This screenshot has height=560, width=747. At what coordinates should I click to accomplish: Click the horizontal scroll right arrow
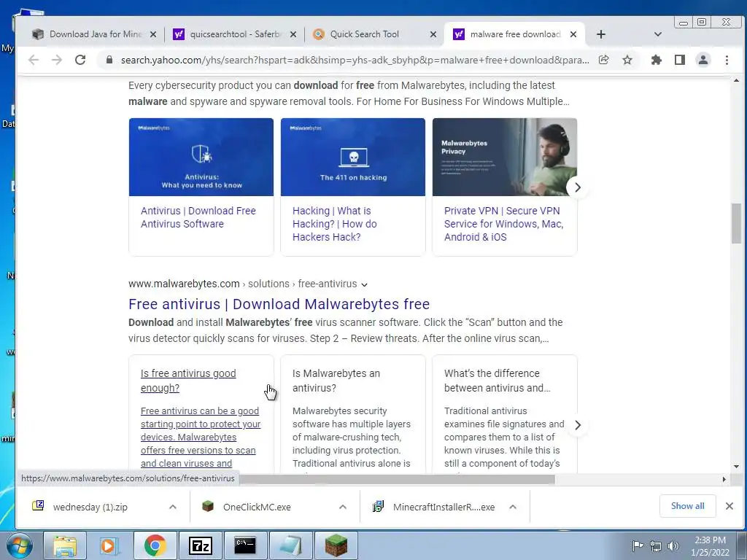coord(724,480)
